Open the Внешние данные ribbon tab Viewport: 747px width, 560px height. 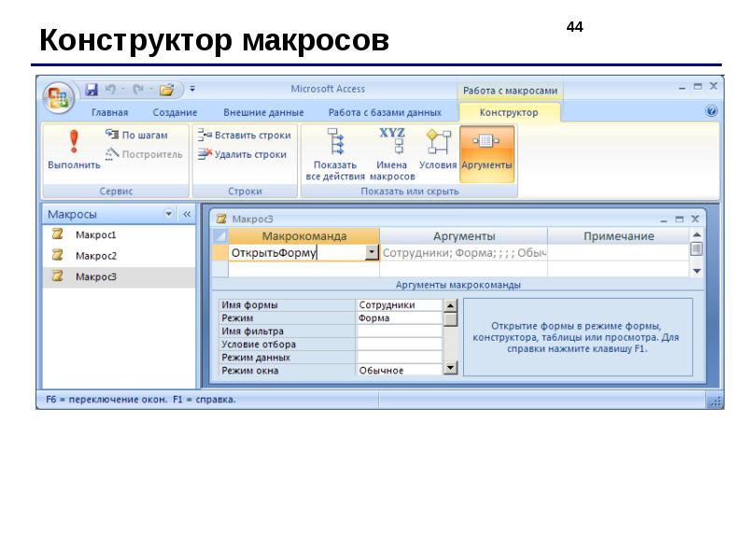(x=263, y=112)
